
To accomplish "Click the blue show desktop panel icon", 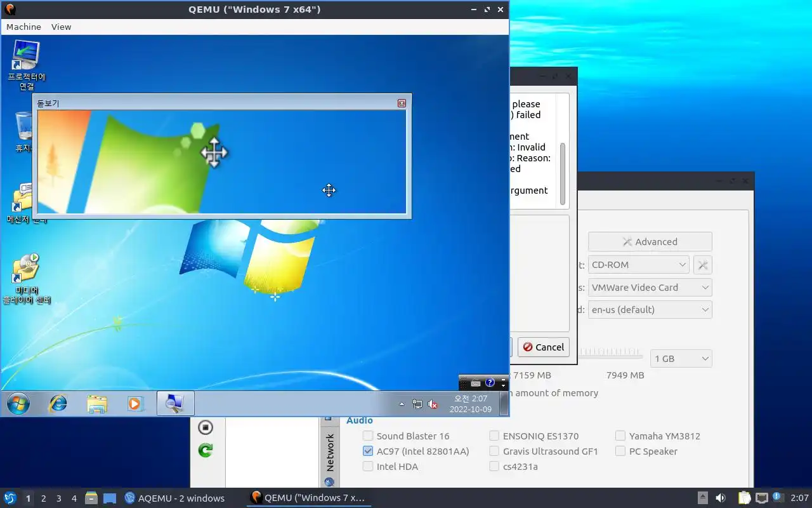I will [x=110, y=498].
